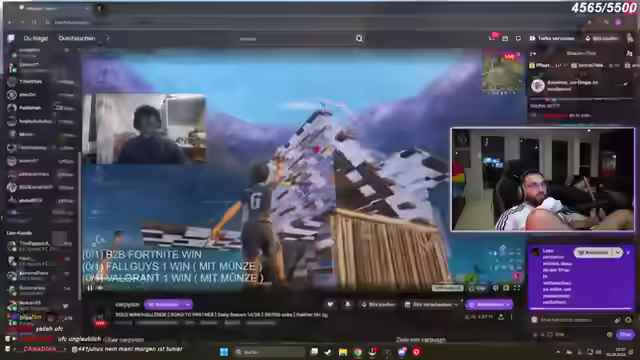Open Steam from the taskbar
The width and height of the screenshot is (640, 360).
point(328,352)
